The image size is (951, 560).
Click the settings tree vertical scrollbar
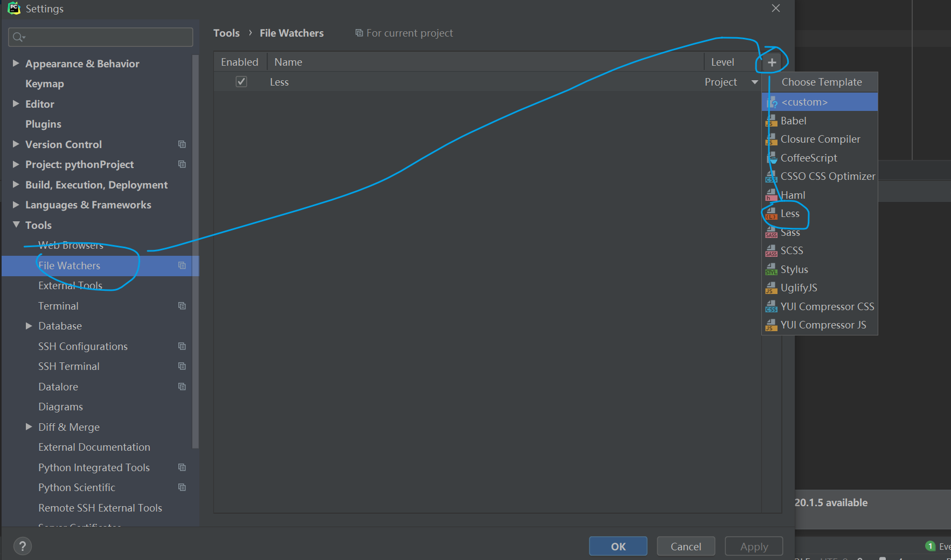click(x=195, y=250)
